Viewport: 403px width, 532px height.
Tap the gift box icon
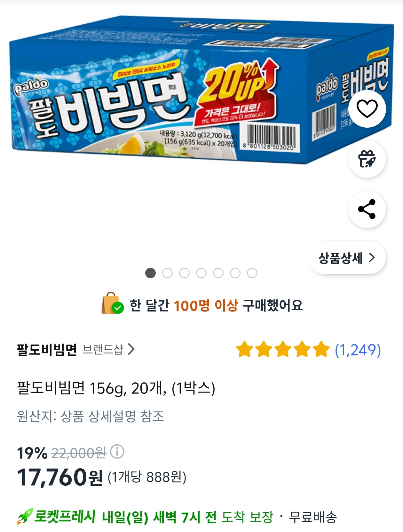[x=367, y=159]
